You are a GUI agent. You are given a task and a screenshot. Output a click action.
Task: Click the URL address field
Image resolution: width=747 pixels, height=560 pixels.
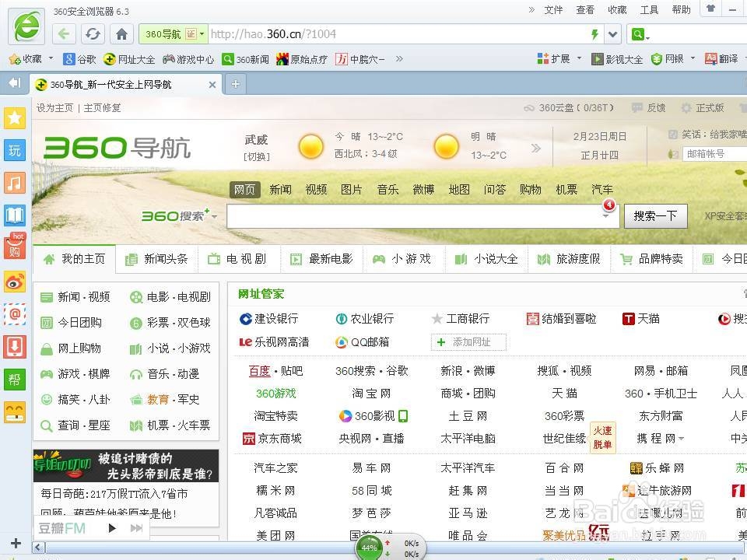(x=398, y=33)
